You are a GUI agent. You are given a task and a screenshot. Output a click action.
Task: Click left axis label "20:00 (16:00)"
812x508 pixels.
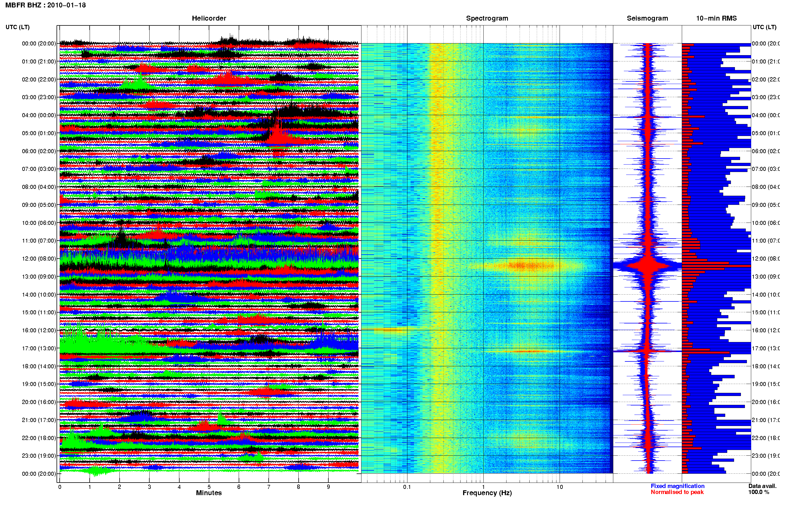(39, 402)
